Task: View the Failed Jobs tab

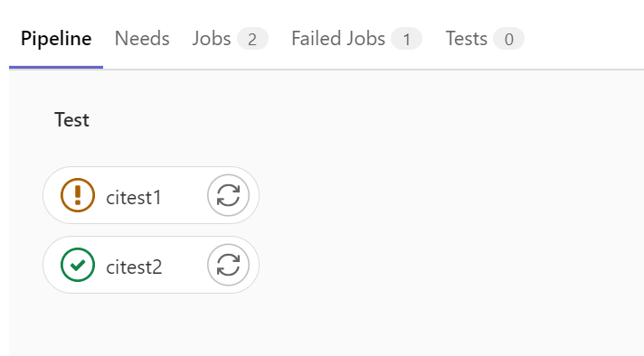Action: (356, 39)
